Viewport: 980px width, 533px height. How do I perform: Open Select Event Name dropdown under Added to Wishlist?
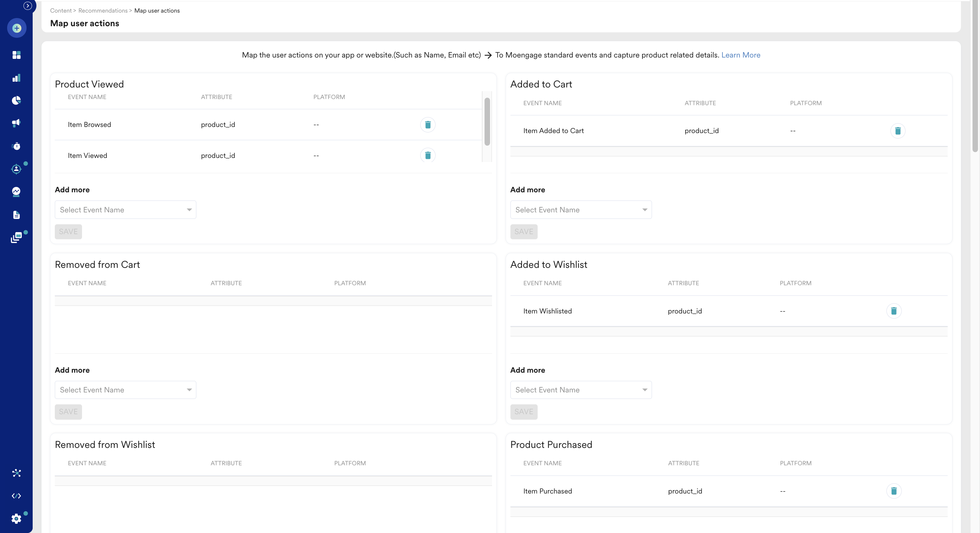pos(581,390)
